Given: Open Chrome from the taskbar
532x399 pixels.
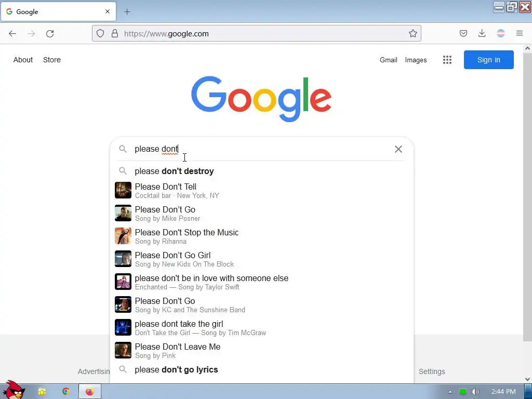Looking at the screenshot, I should pyautogui.click(x=66, y=392).
